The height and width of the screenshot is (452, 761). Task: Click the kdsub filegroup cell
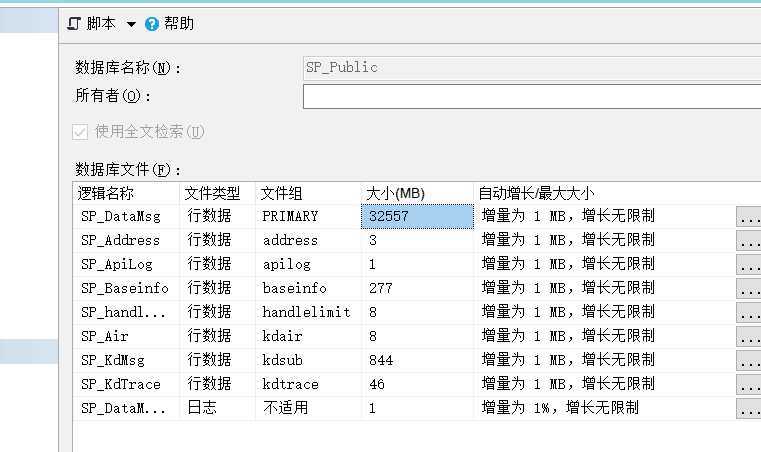tap(309, 360)
